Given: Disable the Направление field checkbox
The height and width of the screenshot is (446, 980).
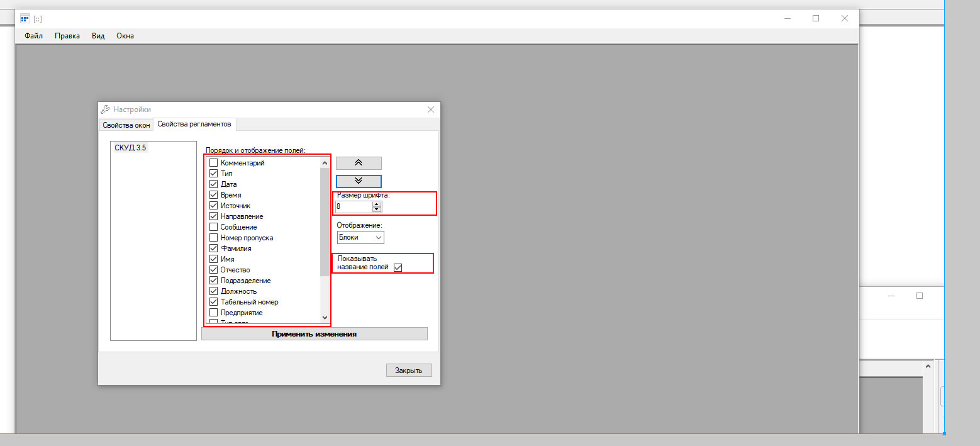Looking at the screenshot, I should pos(214,216).
